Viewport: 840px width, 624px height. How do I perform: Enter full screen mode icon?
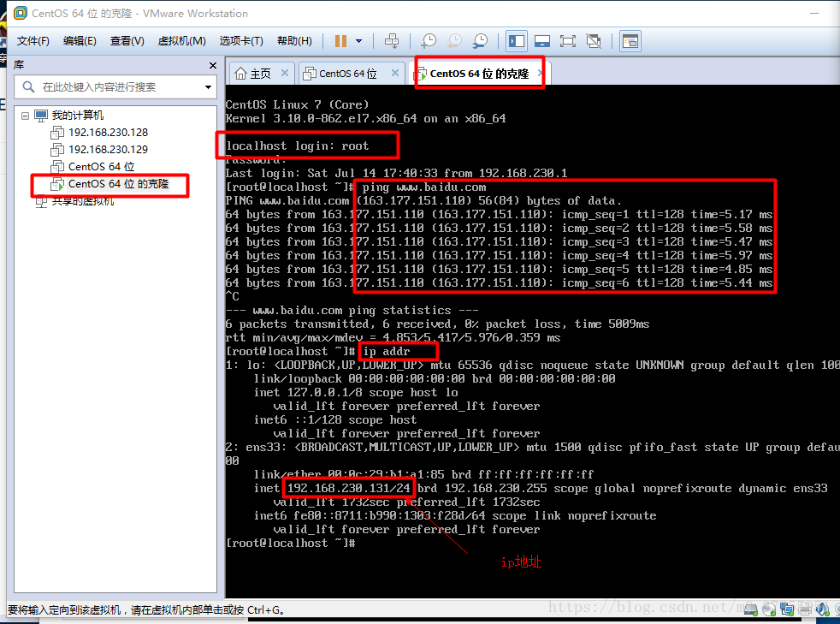click(x=568, y=41)
